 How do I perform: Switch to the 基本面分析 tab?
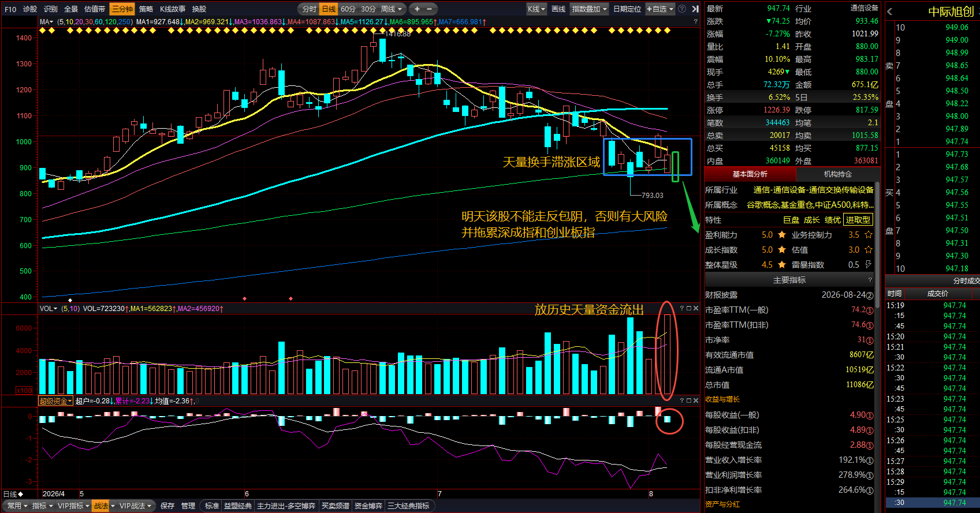[750, 174]
